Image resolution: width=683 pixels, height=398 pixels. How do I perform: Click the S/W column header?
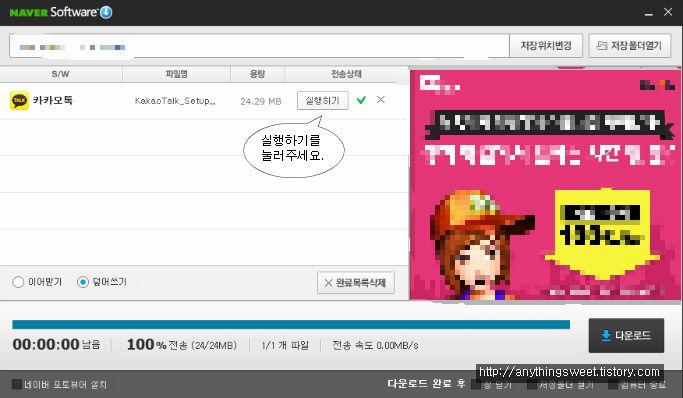[61, 74]
